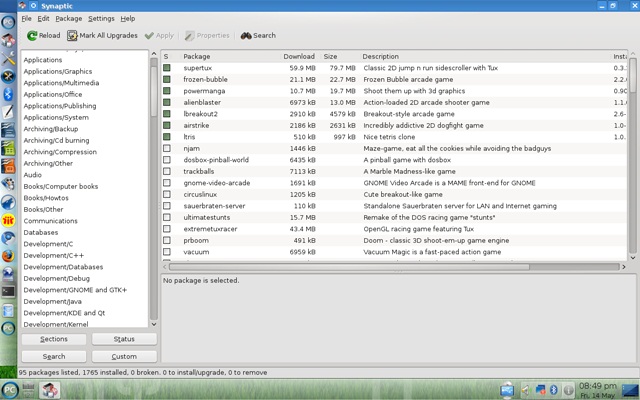This screenshot has height=400, width=640.
Task: Open the Help menu
Action: point(128,18)
